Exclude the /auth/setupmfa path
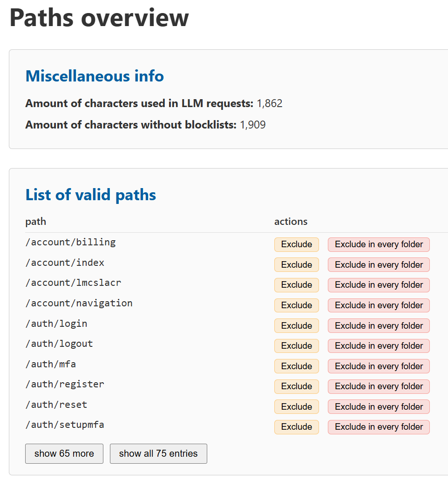The image size is (448, 480). pyautogui.click(x=296, y=426)
